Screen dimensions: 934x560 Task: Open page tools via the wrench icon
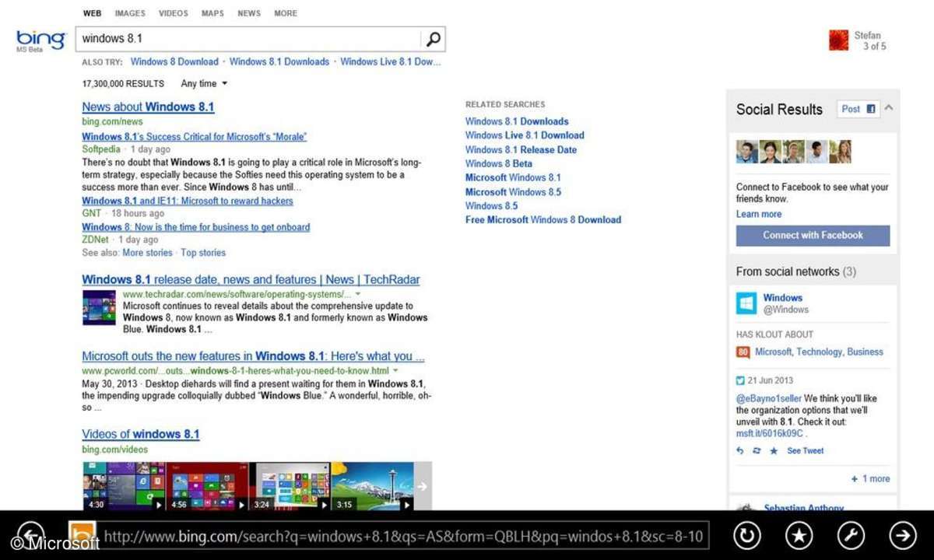[851, 535]
